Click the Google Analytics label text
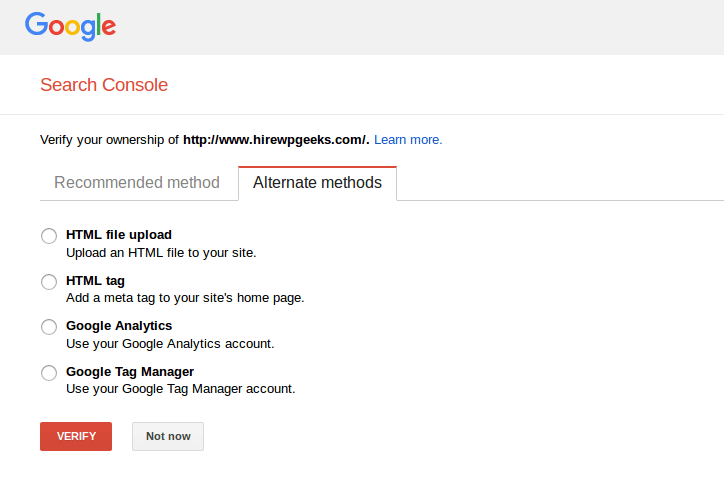Viewport: 724px width, 478px height. point(119,326)
